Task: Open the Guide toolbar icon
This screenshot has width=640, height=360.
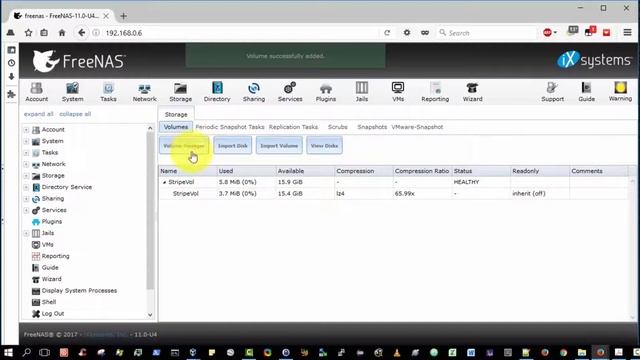Action: [587, 91]
